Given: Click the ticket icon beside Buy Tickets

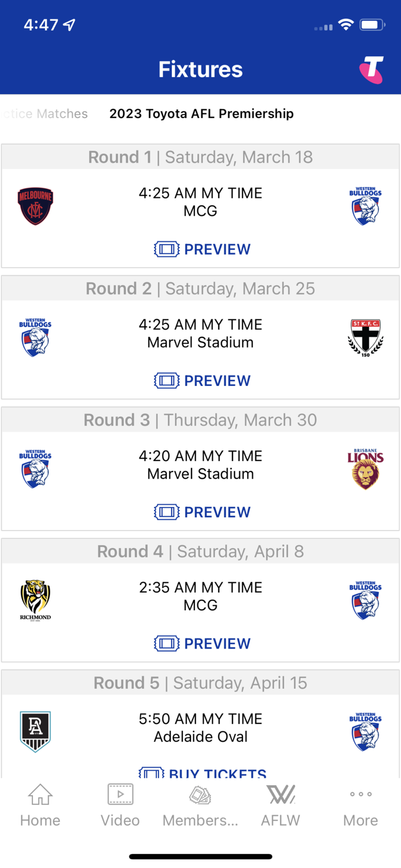Looking at the screenshot, I should [x=152, y=773].
